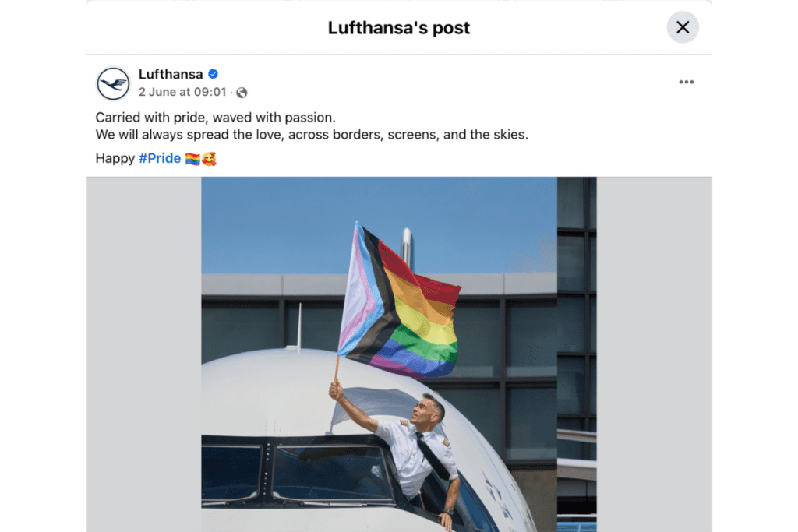Open the 2 June at 09:01 timestamp
The width and height of the screenshot is (798, 532).
pos(182,92)
